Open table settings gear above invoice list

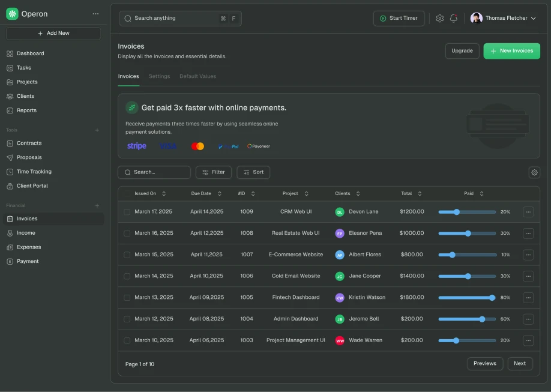534,172
